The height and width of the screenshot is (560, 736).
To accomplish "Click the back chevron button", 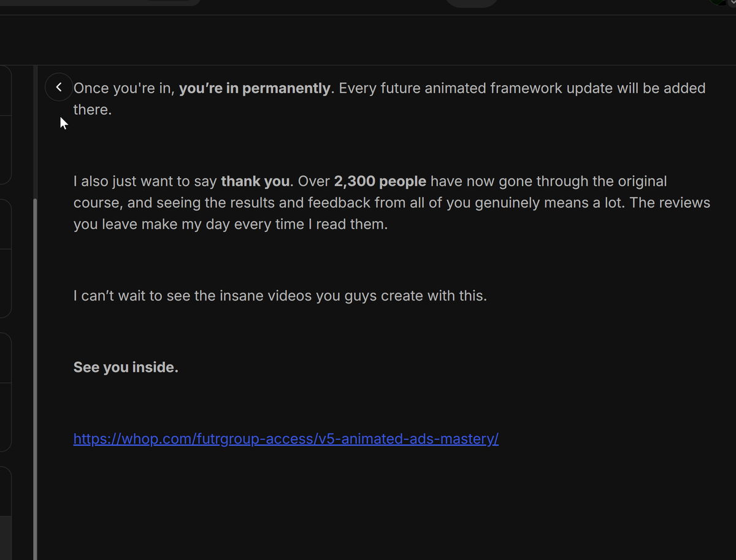I will pyautogui.click(x=59, y=88).
